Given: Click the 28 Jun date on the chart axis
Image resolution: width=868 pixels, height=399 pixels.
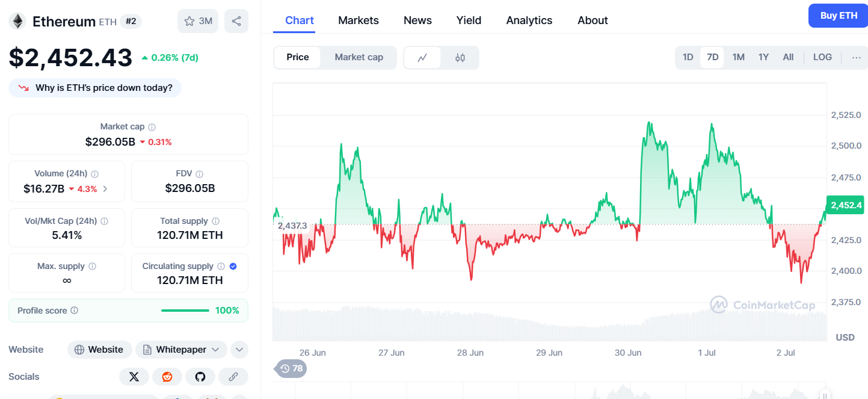Looking at the screenshot, I should point(470,353).
